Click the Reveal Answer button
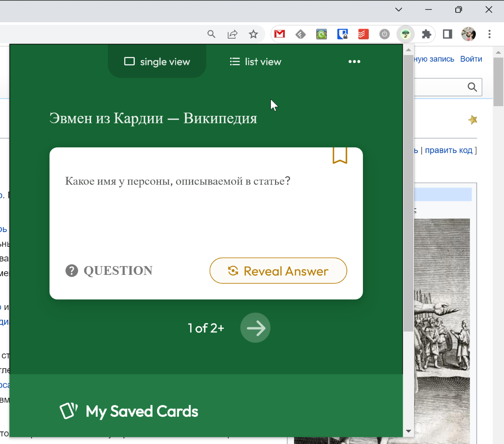The width and height of the screenshot is (504, 444). coord(278,271)
